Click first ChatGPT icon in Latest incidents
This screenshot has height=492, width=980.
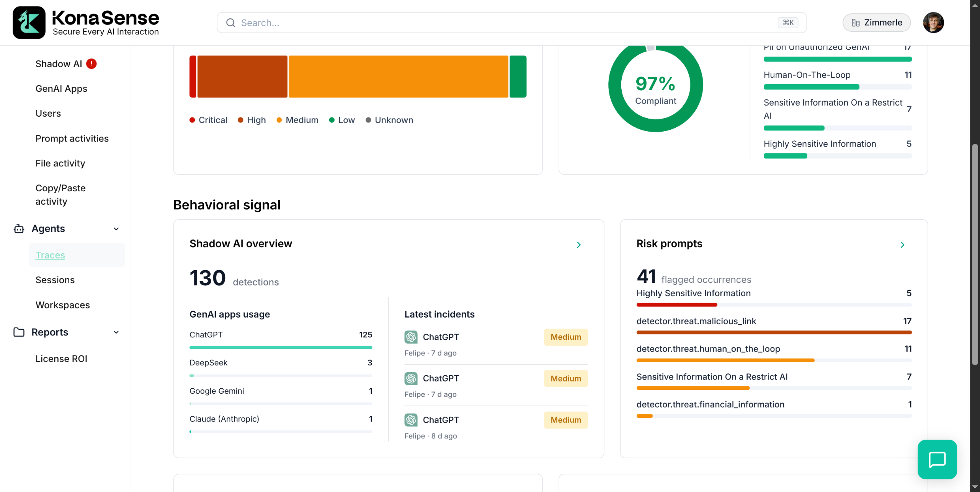point(411,337)
